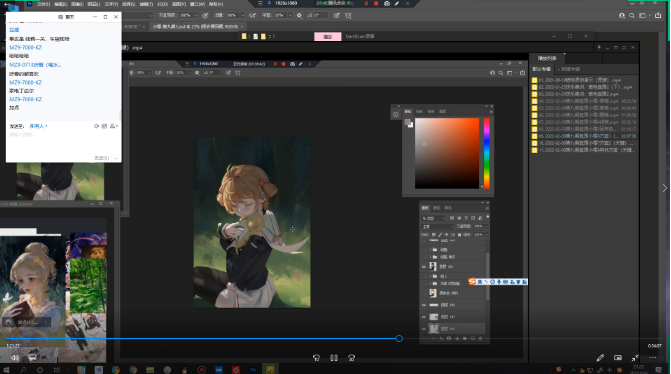The image size is (671, 374).
Task: Click the foreground color swatch in Color panel
Action: click(407, 122)
